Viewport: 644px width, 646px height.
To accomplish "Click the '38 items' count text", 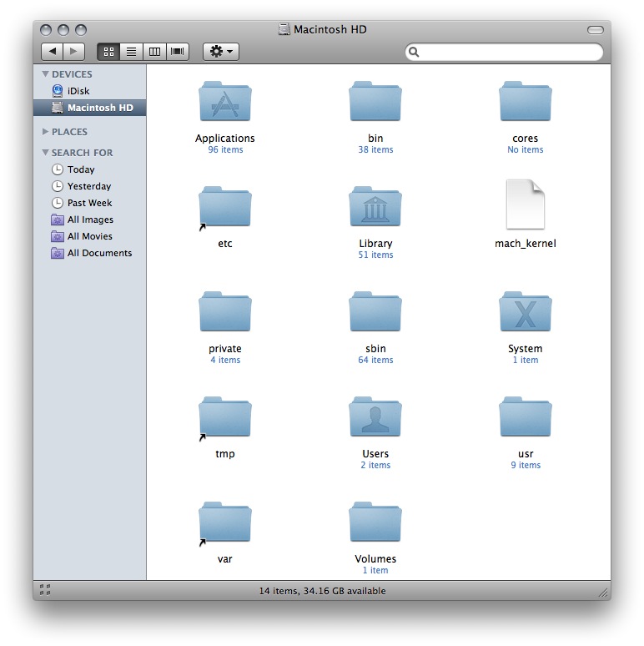I will (375, 149).
